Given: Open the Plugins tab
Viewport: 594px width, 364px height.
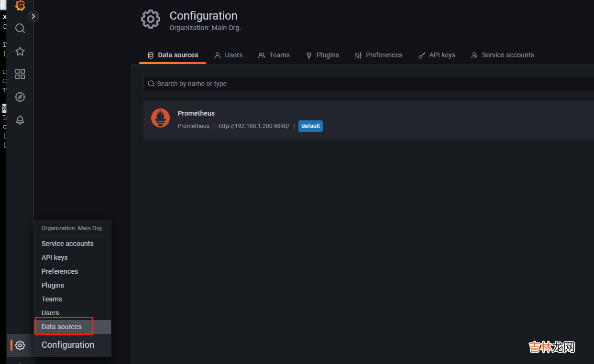Looking at the screenshot, I should 322,55.
